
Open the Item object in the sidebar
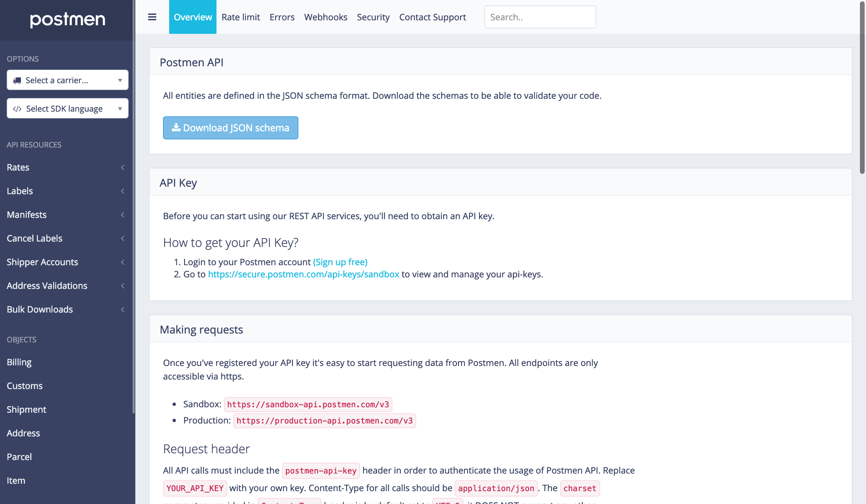[16, 481]
